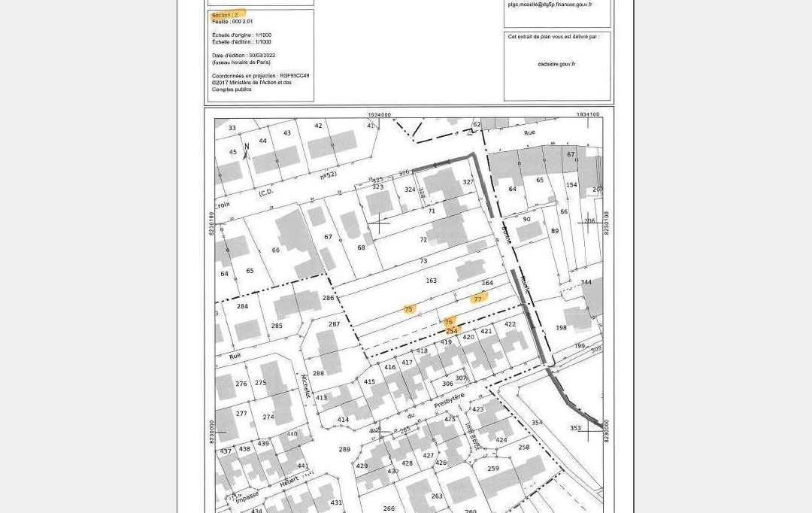This screenshot has height=513, width=812.
Task: Click parcel number 274
Action: (268, 417)
